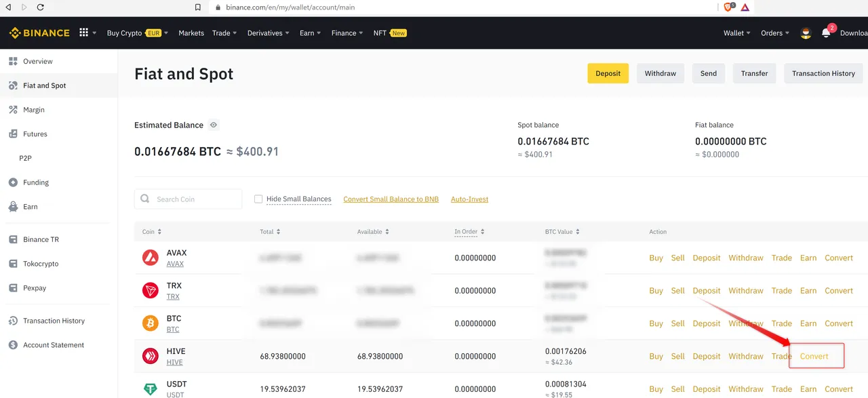
Task: Open P2P in the sidebar
Action: [x=25, y=158]
